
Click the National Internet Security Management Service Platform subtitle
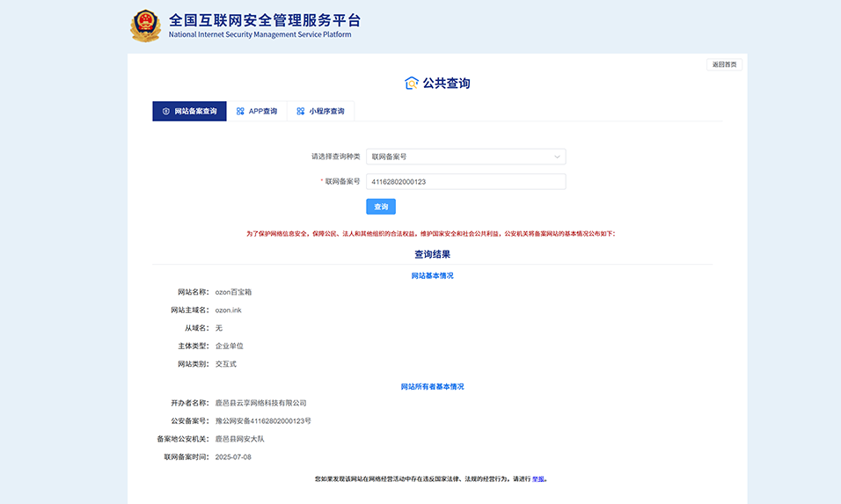[260, 34]
